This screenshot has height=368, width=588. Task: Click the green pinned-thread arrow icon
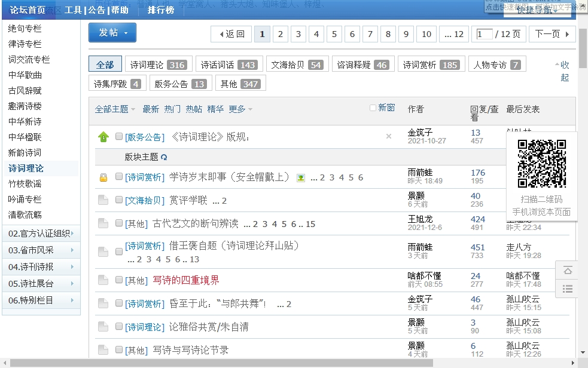click(x=103, y=137)
